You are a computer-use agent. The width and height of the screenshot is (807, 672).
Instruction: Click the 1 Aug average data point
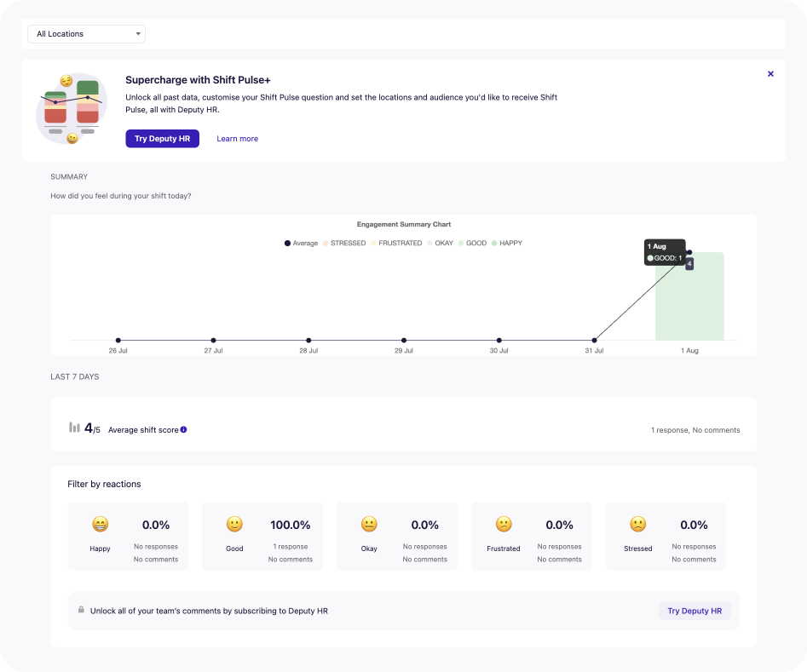(689, 252)
